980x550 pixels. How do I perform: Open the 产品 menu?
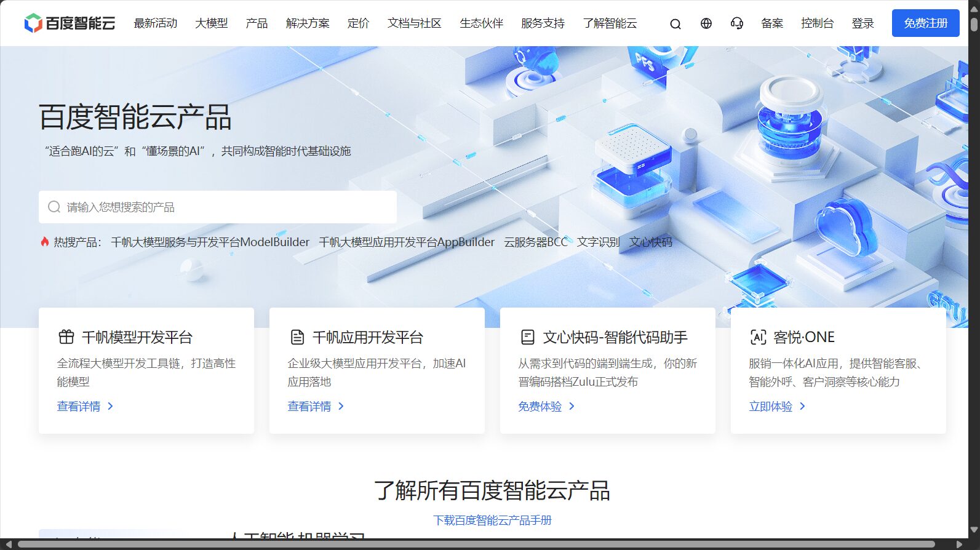(257, 23)
